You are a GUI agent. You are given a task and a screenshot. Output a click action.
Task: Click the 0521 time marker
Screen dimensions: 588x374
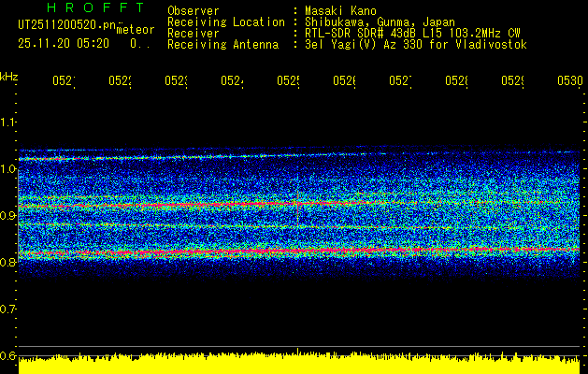pos(64,81)
